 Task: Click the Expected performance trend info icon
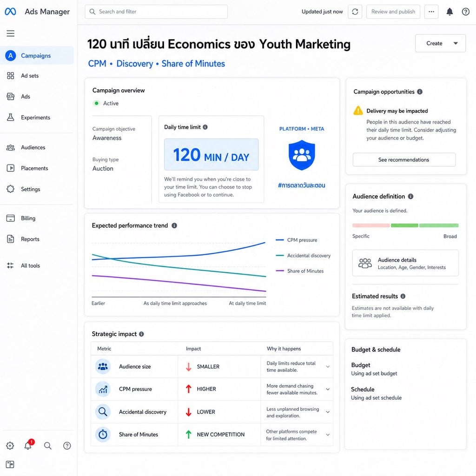pos(174,225)
